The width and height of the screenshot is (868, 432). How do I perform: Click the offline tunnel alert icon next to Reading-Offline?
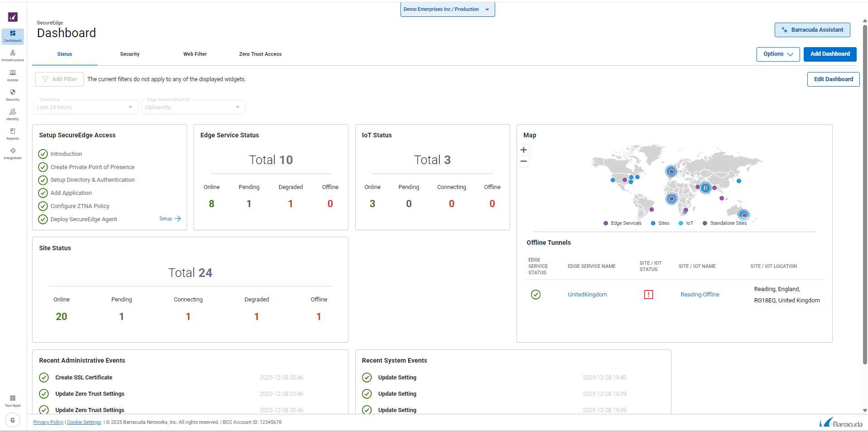coord(649,295)
